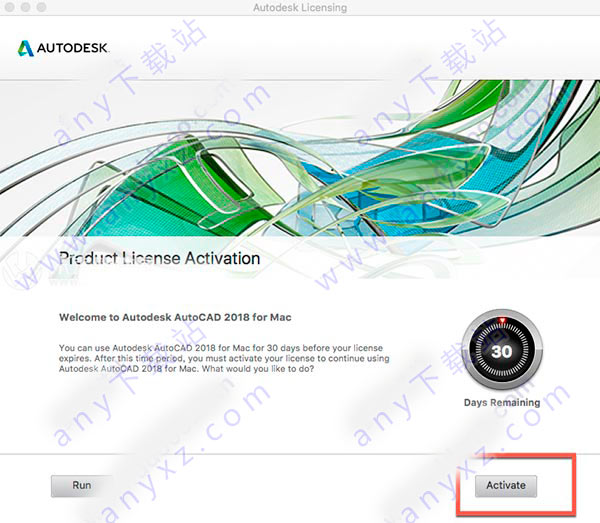Screen dimensions: 600x523
Task: Click the Autodesk Licensing window title
Action: tap(300, 8)
